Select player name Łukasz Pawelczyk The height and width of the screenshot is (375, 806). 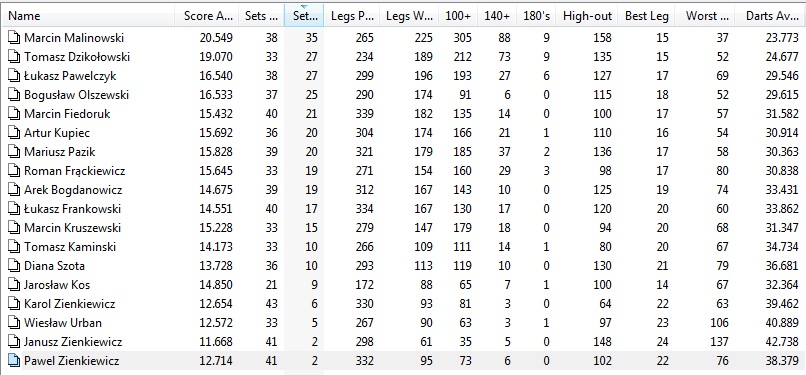[x=70, y=76]
